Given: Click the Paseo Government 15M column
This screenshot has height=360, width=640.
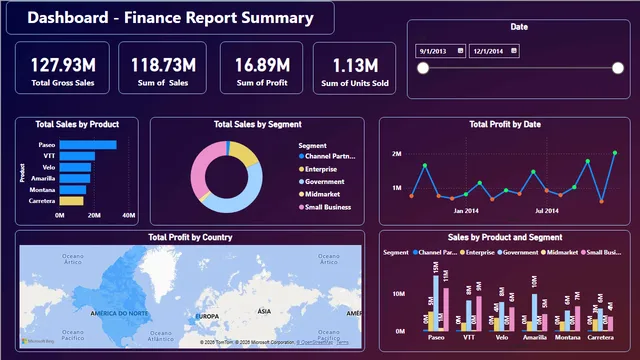Looking at the screenshot, I should (x=436, y=303).
